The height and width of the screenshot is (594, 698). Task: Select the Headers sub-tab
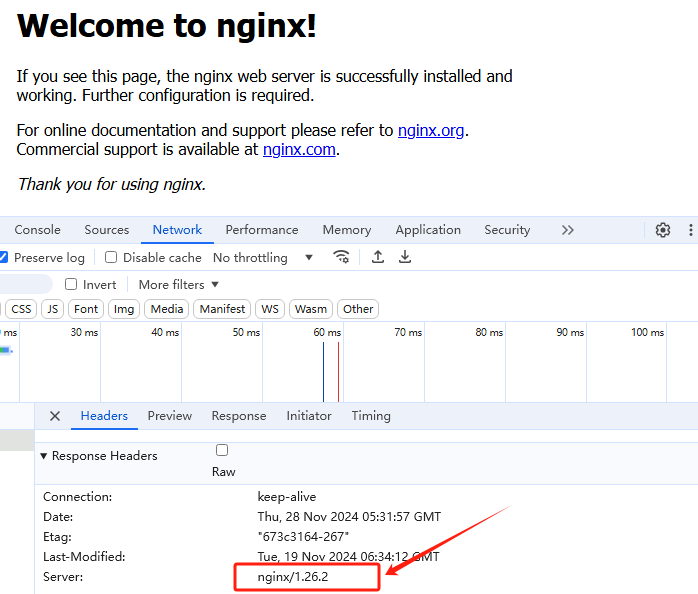click(104, 416)
